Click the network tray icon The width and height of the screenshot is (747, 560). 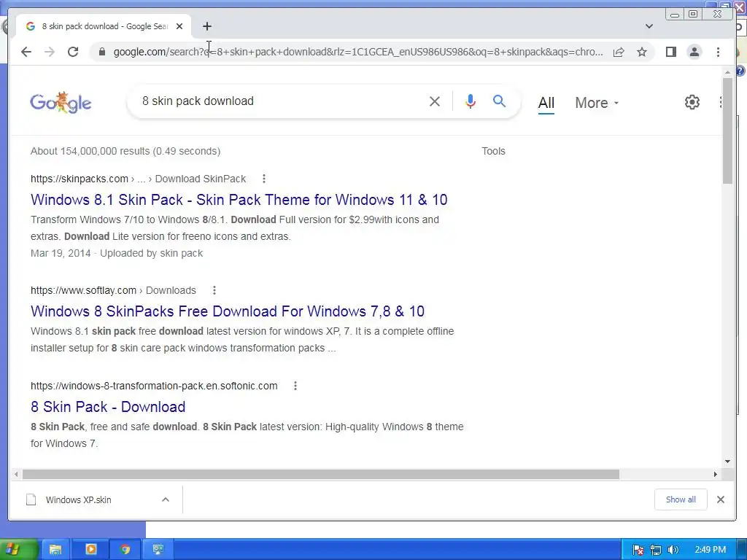[x=656, y=550]
